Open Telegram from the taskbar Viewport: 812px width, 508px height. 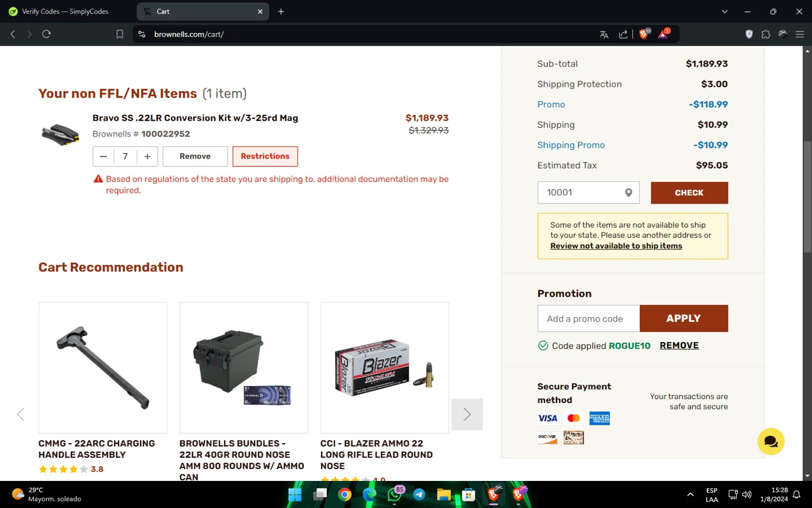coord(419,494)
